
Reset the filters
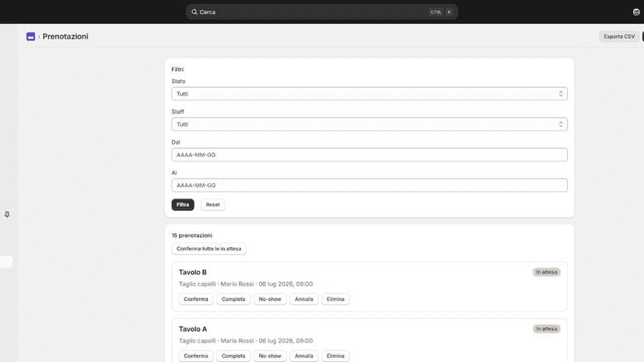point(213,204)
